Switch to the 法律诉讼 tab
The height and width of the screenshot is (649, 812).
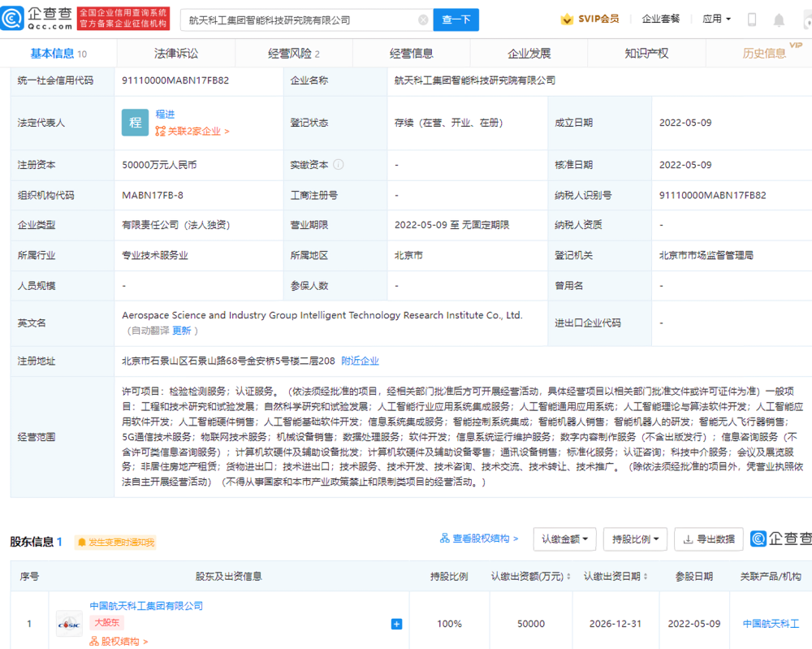(x=176, y=54)
